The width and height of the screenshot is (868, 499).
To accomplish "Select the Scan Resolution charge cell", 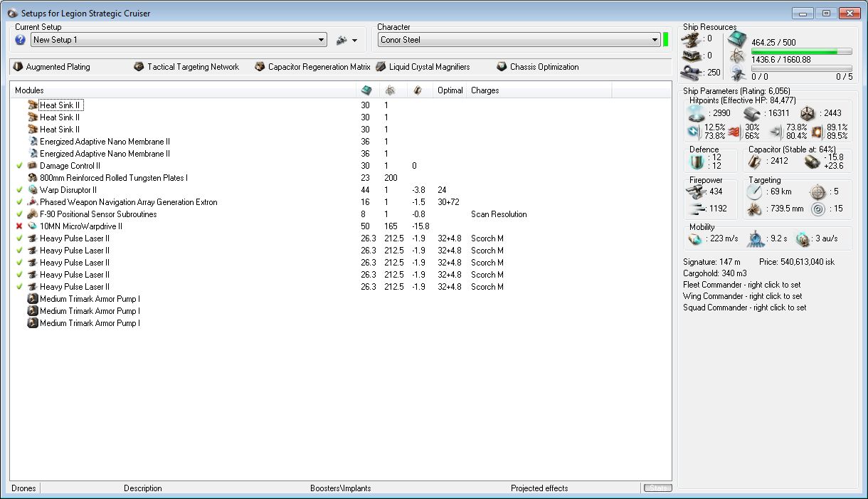I will [499, 214].
